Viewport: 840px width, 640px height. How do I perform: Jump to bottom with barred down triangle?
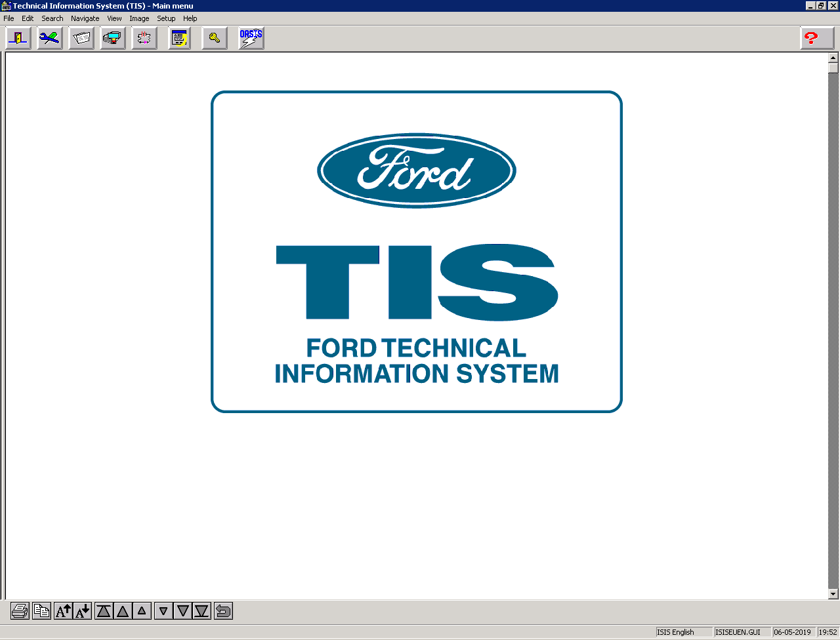click(x=201, y=611)
